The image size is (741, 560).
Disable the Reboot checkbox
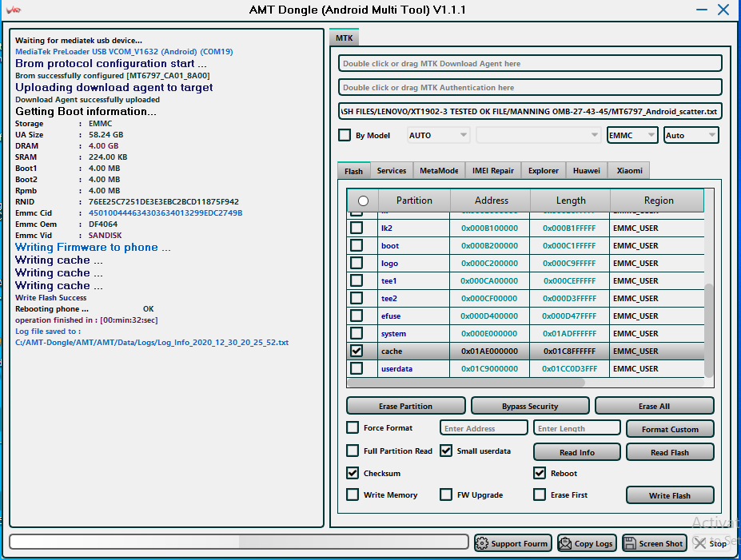[540, 473]
